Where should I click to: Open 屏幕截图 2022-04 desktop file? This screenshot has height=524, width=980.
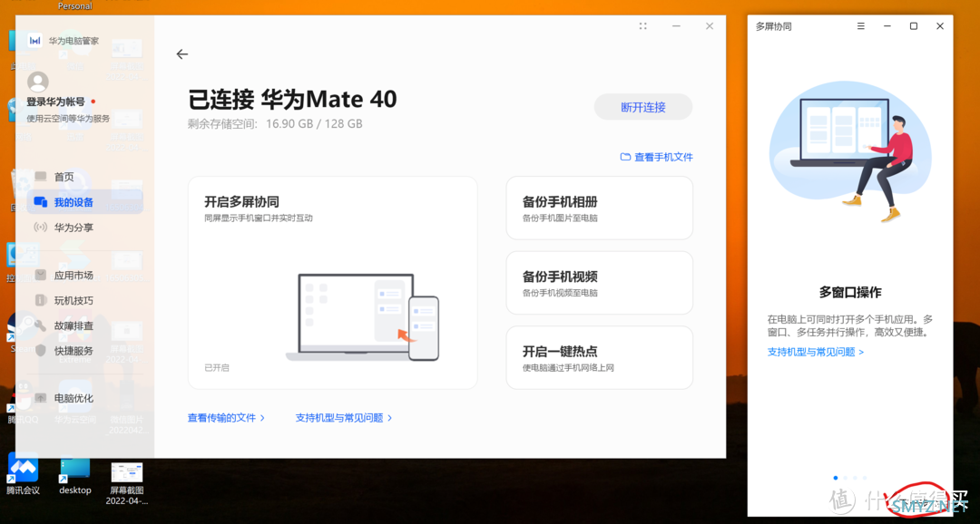[x=127, y=484]
